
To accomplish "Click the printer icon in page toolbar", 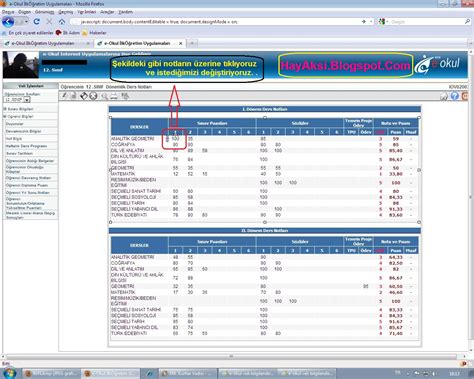I will (114, 96).
